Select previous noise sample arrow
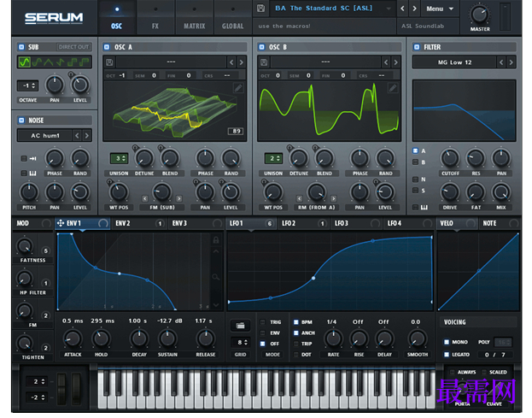 click(78, 135)
